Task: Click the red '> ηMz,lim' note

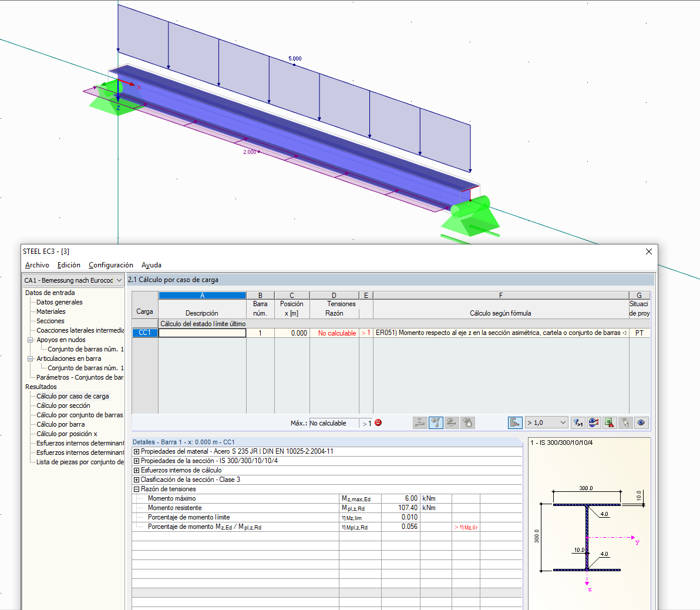Action: coord(466,527)
